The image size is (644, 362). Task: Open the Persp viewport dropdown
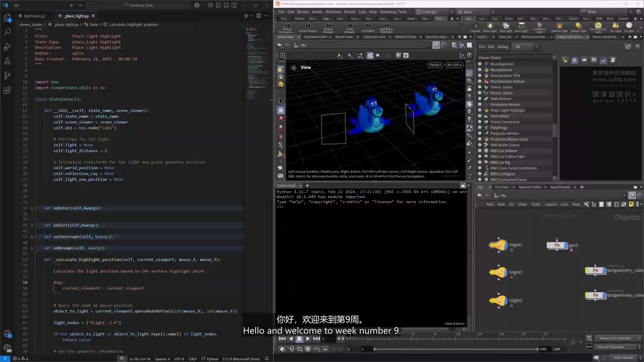coord(435,65)
